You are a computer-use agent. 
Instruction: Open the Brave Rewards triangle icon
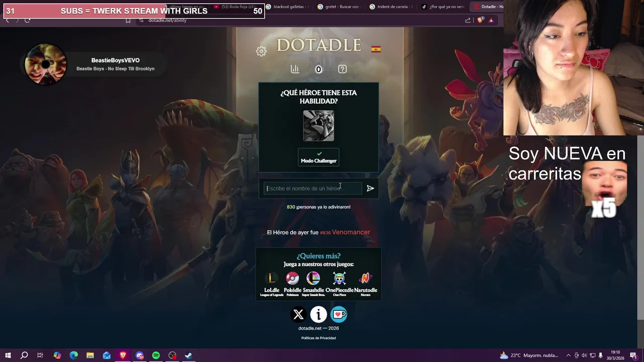pyautogui.click(x=491, y=20)
